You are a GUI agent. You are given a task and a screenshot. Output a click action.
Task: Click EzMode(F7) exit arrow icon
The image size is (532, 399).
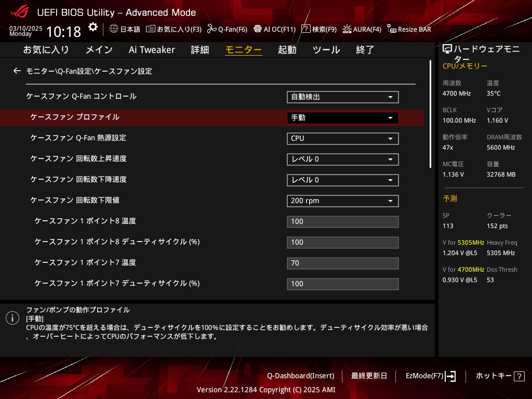pyautogui.click(x=450, y=376)
